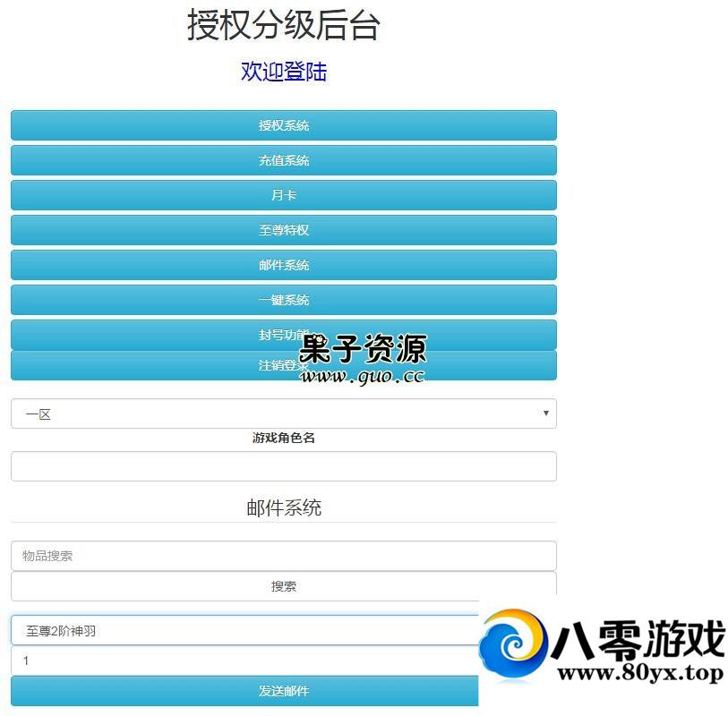Click the 果子资源 watermark text

pos(363,348)
